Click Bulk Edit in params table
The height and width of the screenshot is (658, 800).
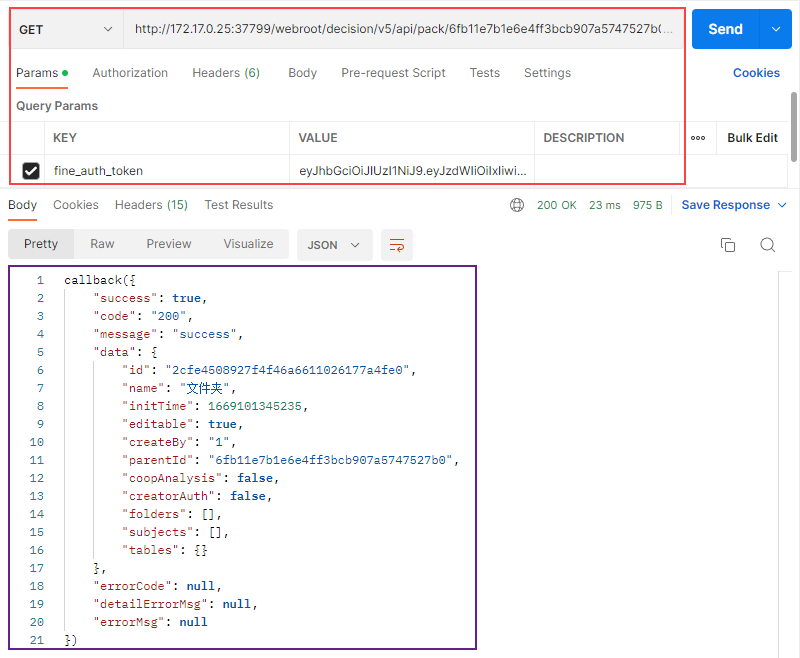(x=752, y=138)
